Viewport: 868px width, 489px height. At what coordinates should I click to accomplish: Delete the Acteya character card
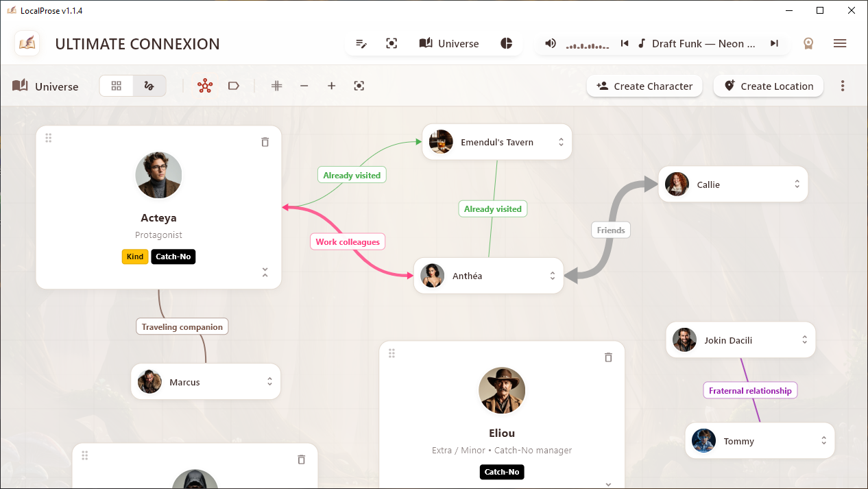265,142
